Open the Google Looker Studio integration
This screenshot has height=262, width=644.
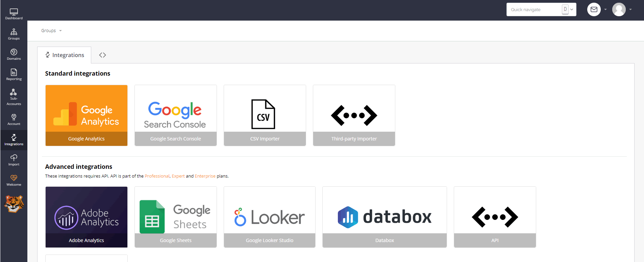tap(270, 217)
